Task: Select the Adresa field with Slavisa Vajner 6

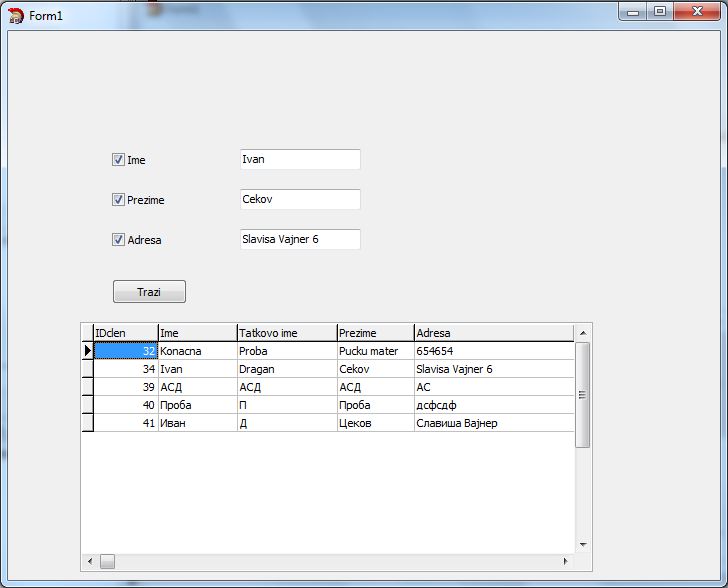Action: (299, 239)
